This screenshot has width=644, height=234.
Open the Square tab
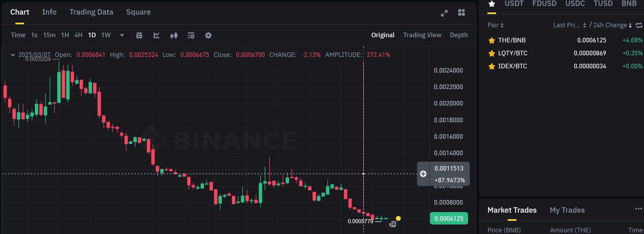click(138, 12)
